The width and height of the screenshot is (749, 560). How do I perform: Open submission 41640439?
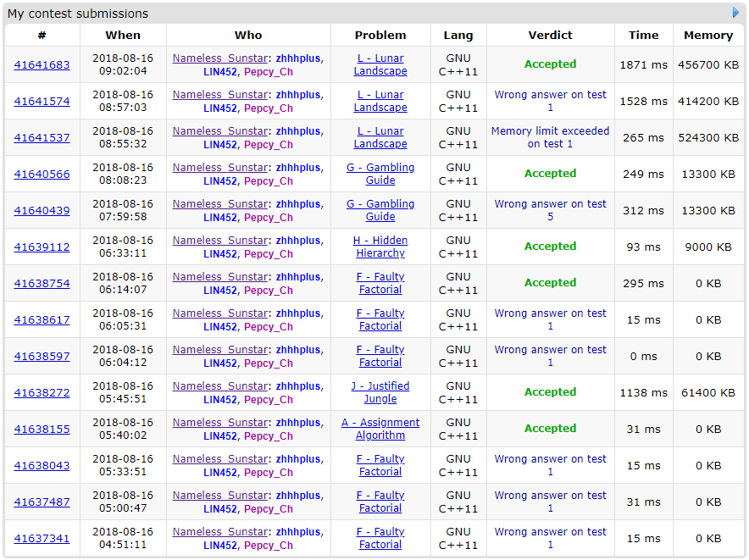[x=42, y=211]
